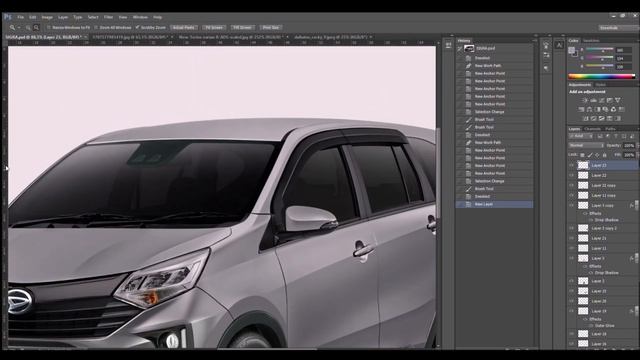
Task: Open the Essentials workspace dropdown
Action: point(619,28)
